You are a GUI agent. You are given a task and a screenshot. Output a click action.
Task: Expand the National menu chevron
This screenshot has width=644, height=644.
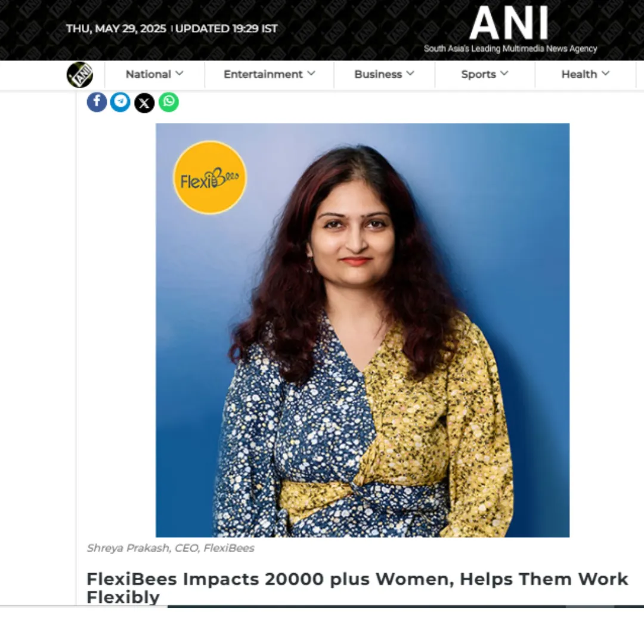click(x=179, y=73)
